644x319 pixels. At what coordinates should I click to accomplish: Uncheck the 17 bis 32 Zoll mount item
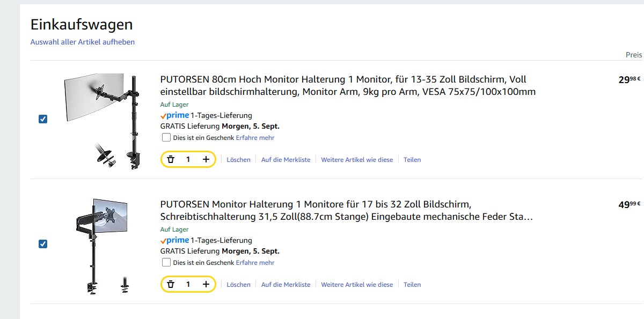(x=43, y=244)
